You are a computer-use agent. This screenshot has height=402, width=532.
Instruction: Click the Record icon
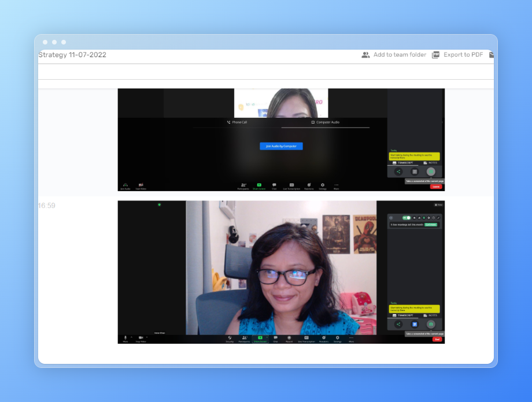click(289, 338)
